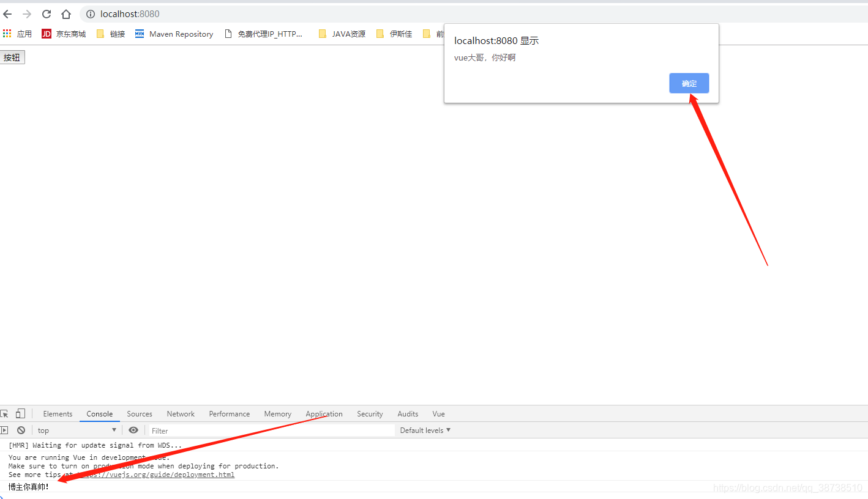The height and width of the screenshot is (499, 868).
Task: Toggle the device toolbar icon
Action: 21,414
